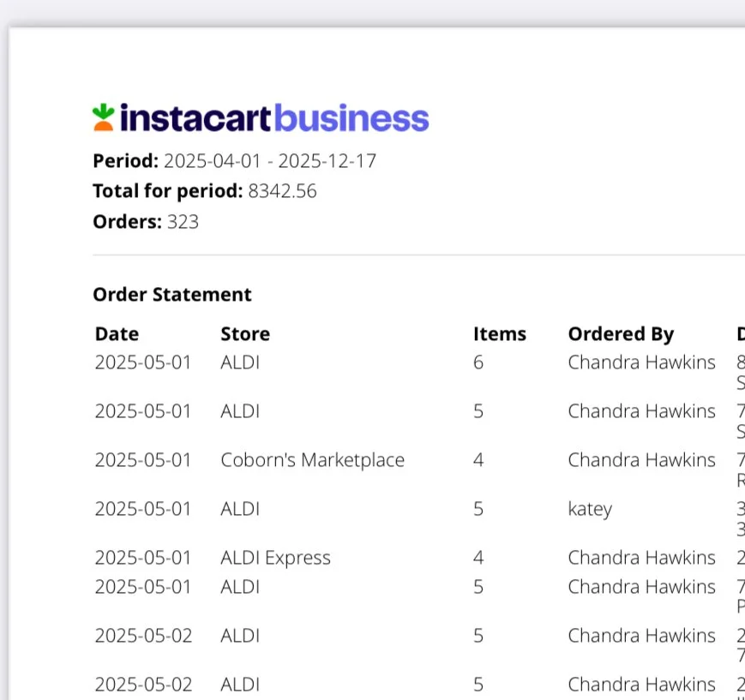Click the 'Items' column header
This screenshot has height=700, width=745.
point(500,334)
